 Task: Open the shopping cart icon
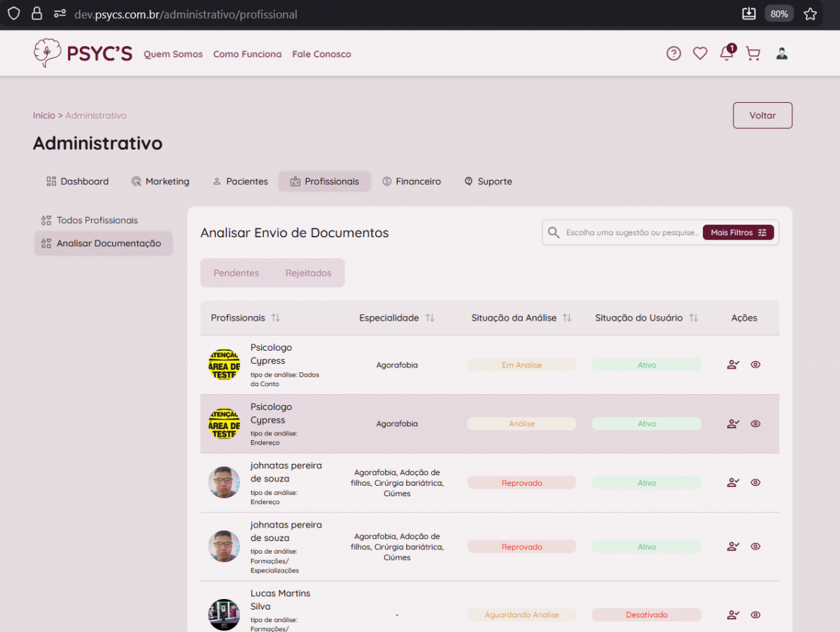click(x=753, y=54)
